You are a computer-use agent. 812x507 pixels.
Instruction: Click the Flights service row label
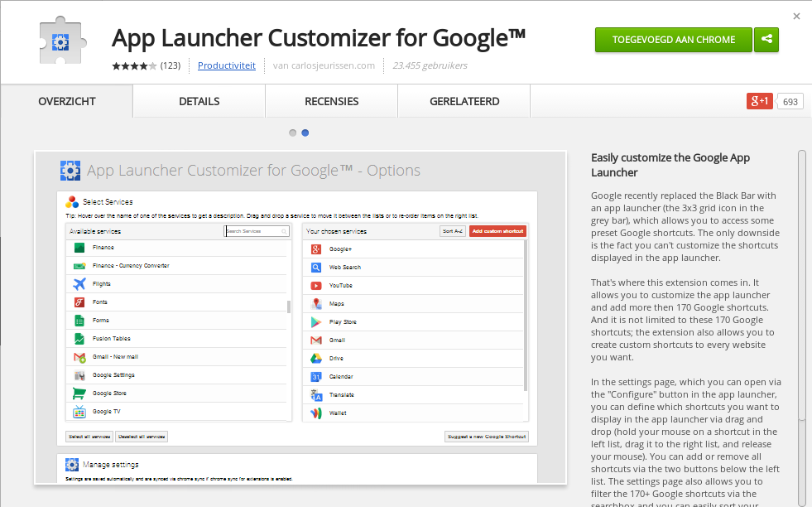click(x=102, y=284)
